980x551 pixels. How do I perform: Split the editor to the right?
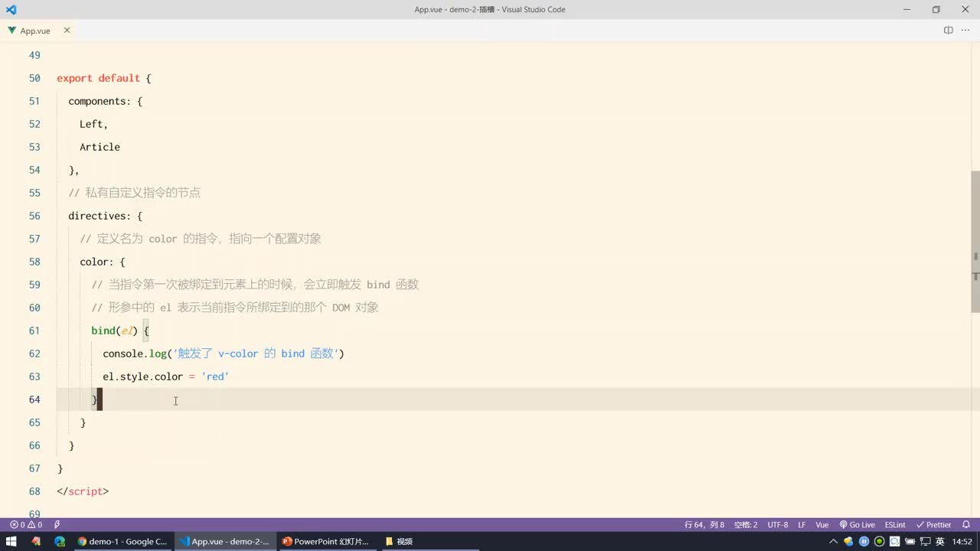(x=948, y=31)
